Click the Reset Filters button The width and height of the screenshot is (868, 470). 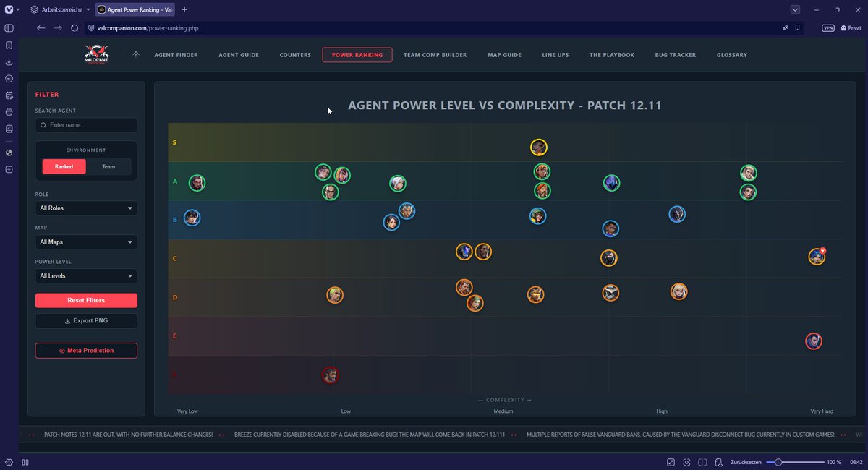86,300
